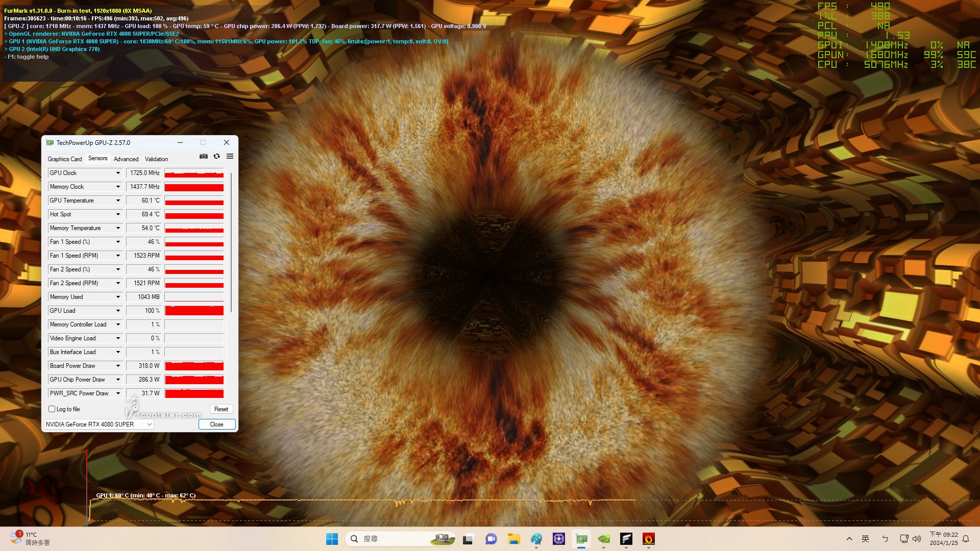Open the Validation tab
The image size is (980, 551).
coord(156,159)
